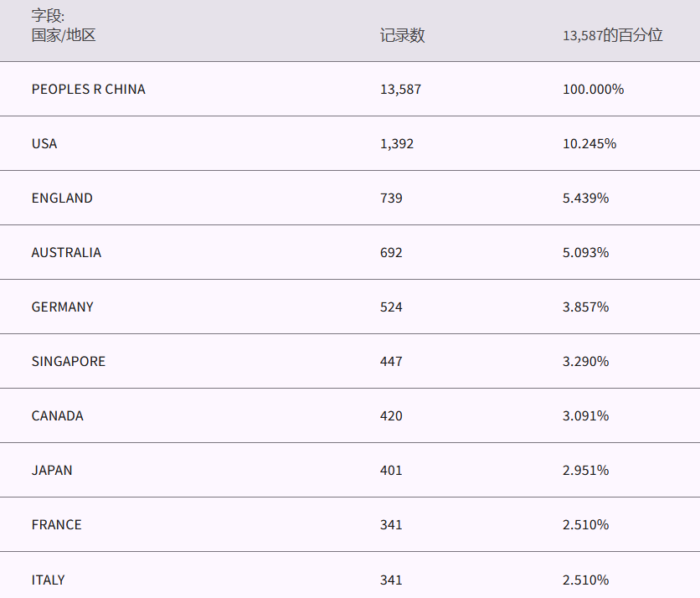Click the AUSTRALIA country entry
700x598 pixels.
pyautogui.click(x=66, y=252)
